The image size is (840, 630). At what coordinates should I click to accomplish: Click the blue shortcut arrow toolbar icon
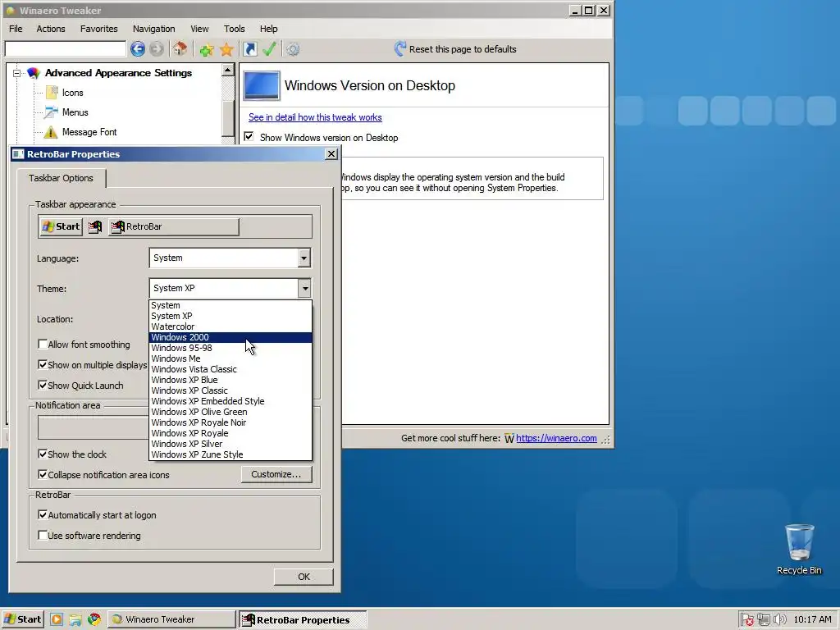point(249,49)
